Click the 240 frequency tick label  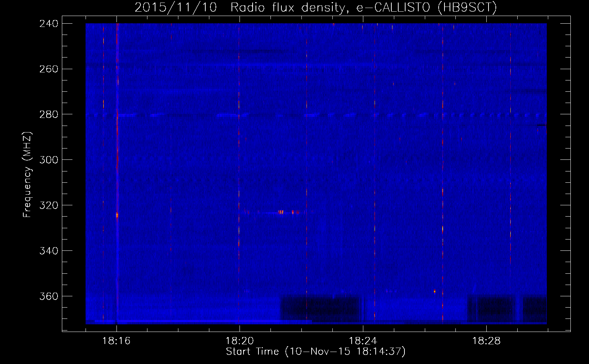click(49, 24)
